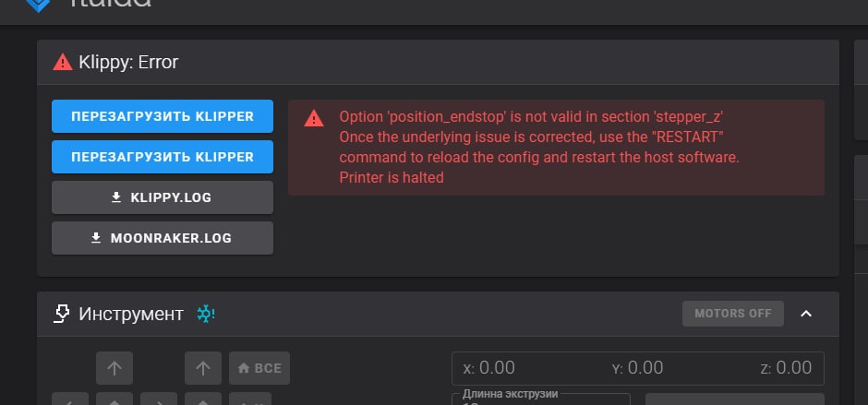This screenshot has height=405, width=868.
Task: Select the 'position_endstop' error message text
Action: pyautogui.click(x=532, y=117)
